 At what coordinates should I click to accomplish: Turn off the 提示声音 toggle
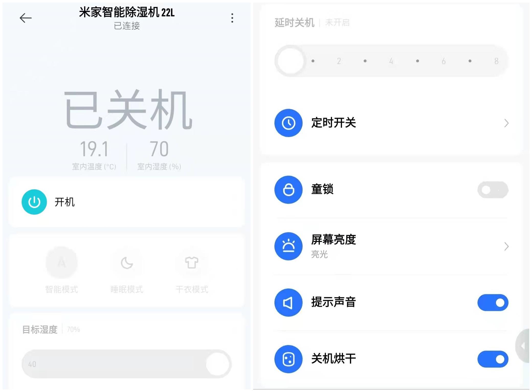pyautogui.click(x=493, y=303)
